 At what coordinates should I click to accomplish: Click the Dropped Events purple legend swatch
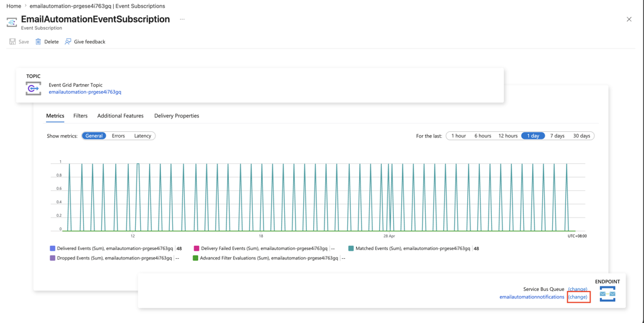click(x=52, y=258)
